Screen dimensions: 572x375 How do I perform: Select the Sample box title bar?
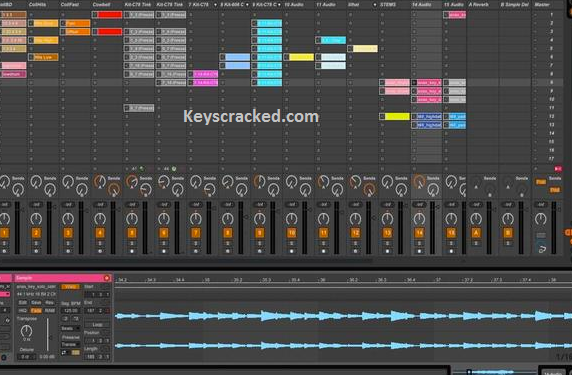click(62, 278)
